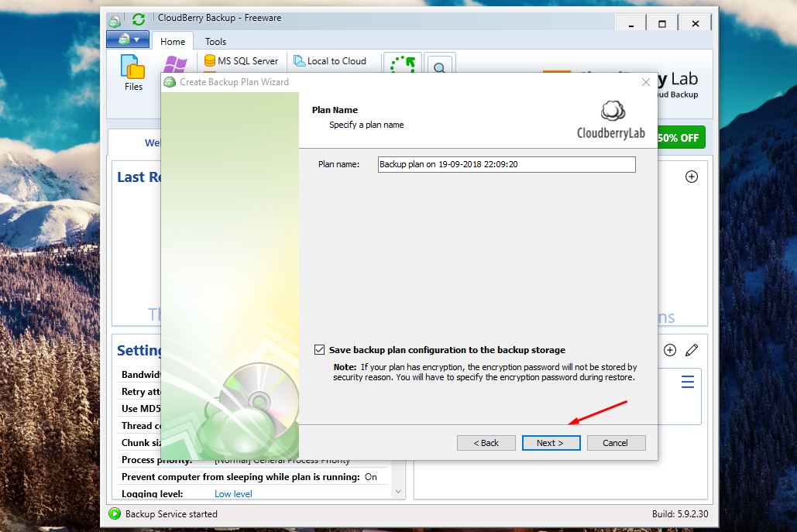Select the 'Build: 5.9.2.30' version text
Screen dimensions: 797x532
point(680,513)
